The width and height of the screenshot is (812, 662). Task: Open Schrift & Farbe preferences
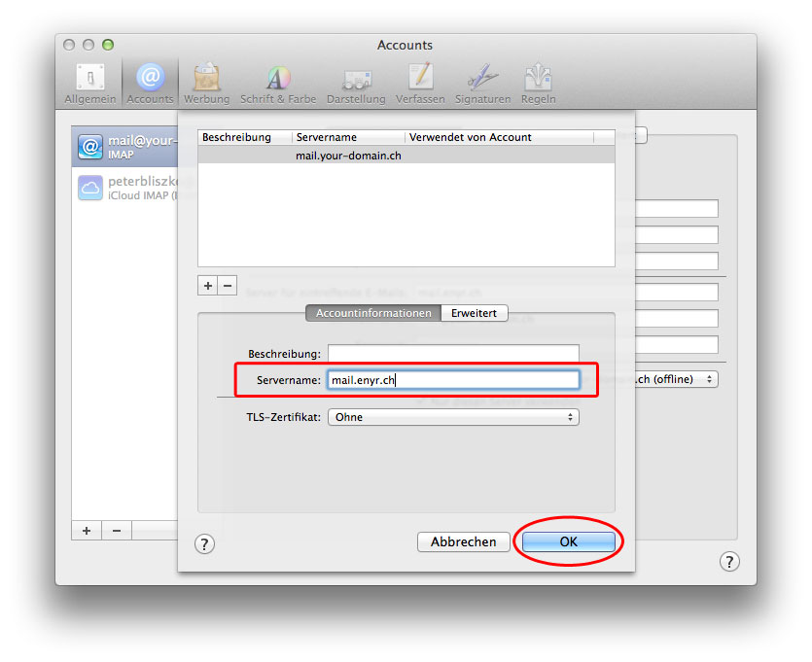278,84
